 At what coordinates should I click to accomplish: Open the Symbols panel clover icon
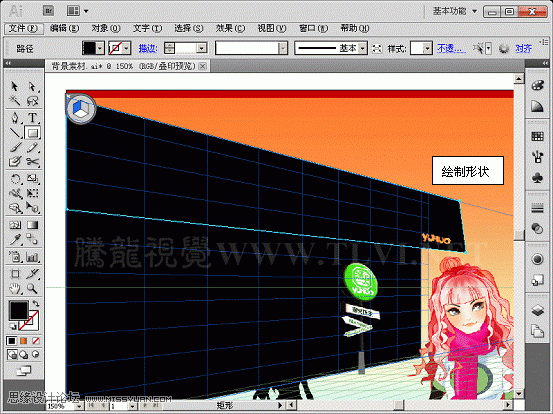tap(537, 177)
